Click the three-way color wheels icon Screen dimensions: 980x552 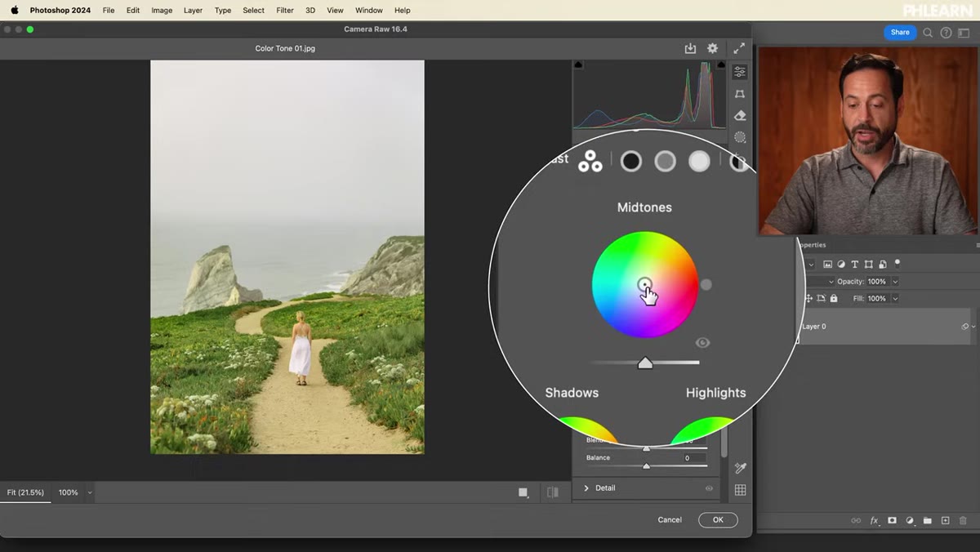point(590,162)
